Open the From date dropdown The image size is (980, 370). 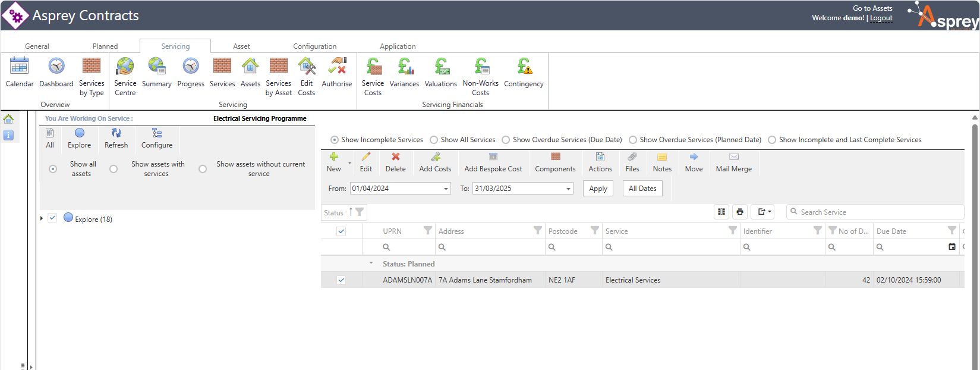pyautogui.click(x=446, y=189)
